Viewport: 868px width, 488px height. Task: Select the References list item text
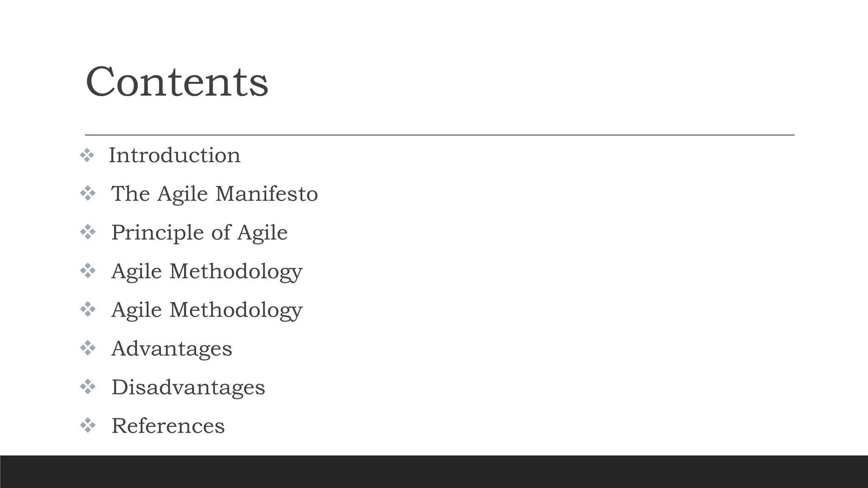pos(168,426)
